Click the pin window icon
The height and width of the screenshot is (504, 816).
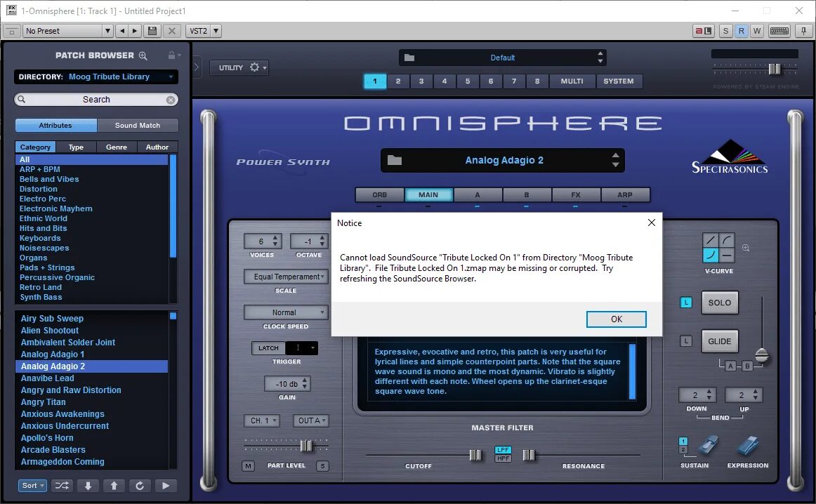(803, 31)
